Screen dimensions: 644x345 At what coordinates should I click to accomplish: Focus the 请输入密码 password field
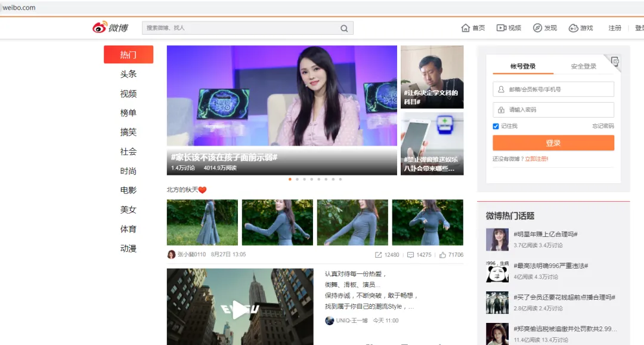(x=553, y=110)
